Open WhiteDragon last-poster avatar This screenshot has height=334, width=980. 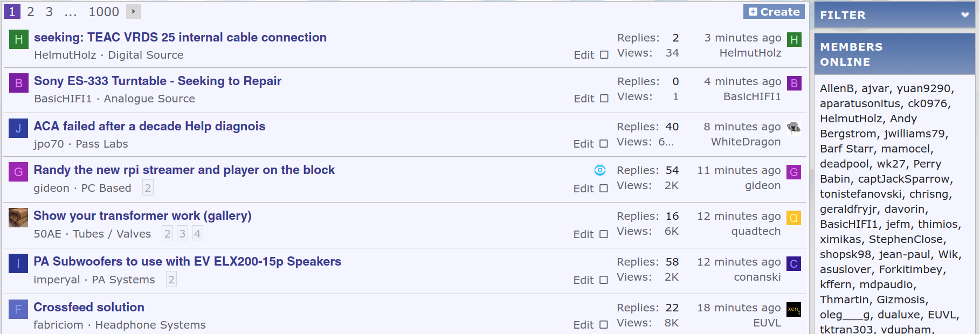(793, 128)
